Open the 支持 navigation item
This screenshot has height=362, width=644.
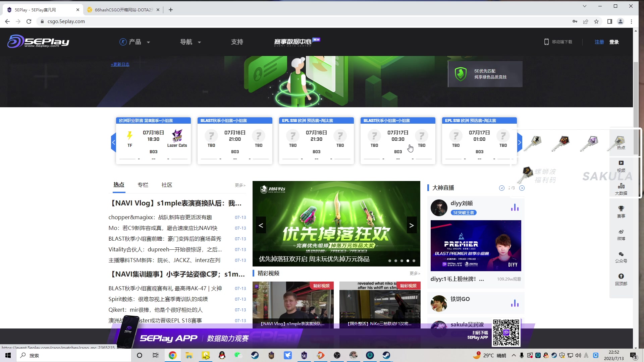pos(237,42)
